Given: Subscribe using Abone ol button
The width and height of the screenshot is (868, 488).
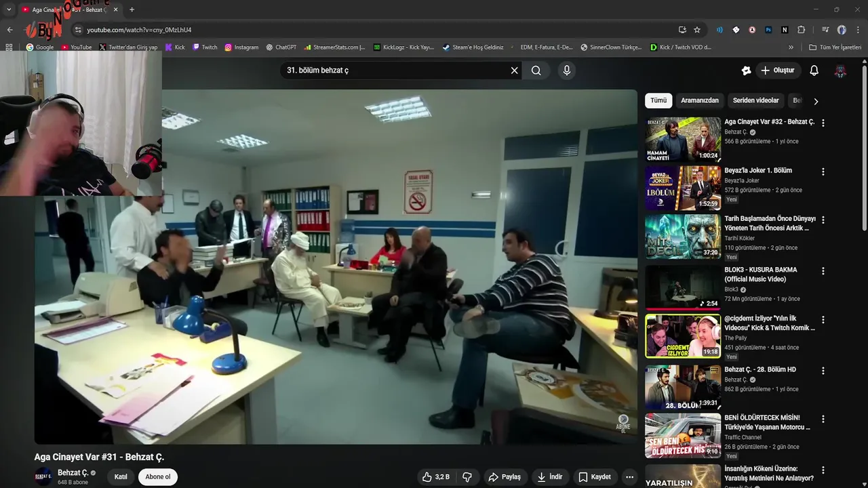Looking at the screenshot, I should (x=158, y=477).
